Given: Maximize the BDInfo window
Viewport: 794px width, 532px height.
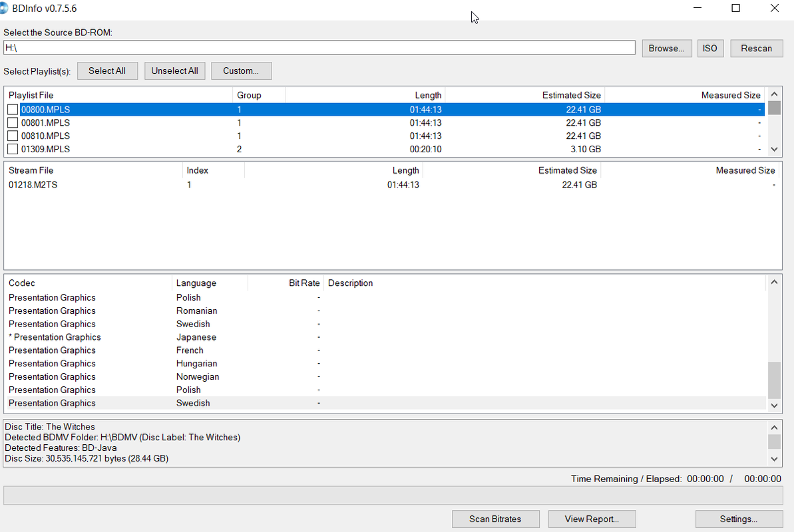Looking at the screenshot, I should 736,8.
